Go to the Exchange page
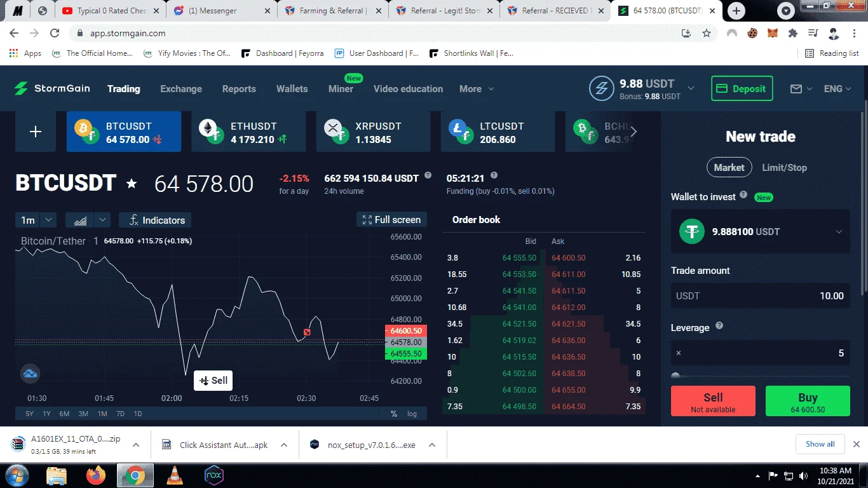Image resolution: width=868 pixels, height=488 pixels. (181, 89)
